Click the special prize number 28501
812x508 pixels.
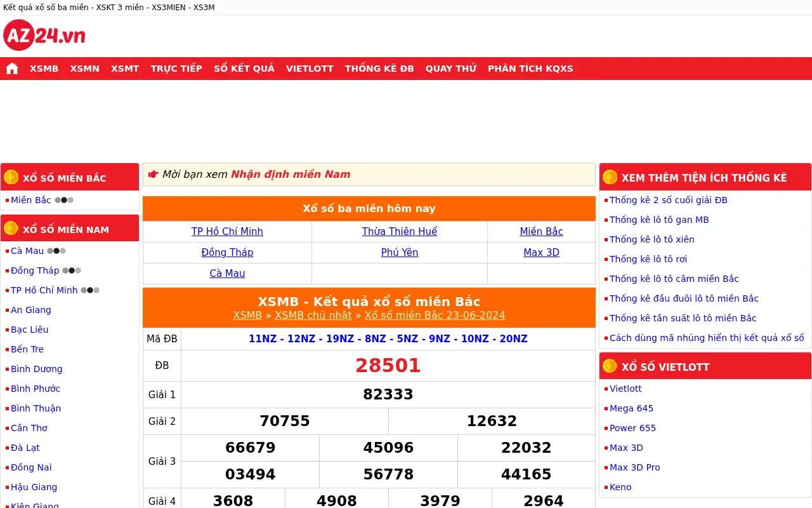pyautogui.click(x=388, y=366)
